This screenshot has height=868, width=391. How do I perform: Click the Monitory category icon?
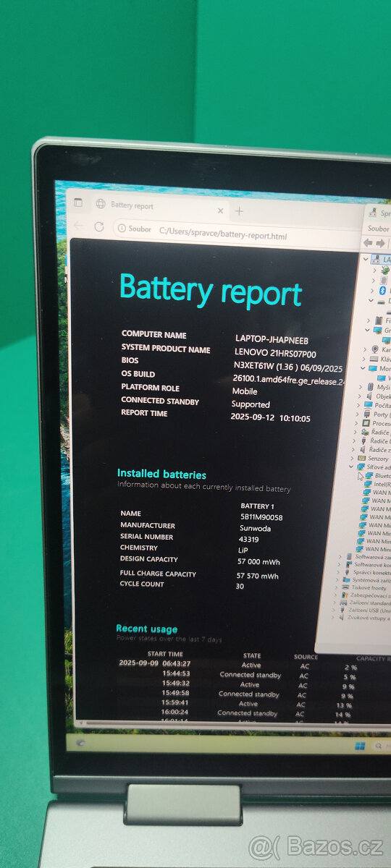coord(373,368)
